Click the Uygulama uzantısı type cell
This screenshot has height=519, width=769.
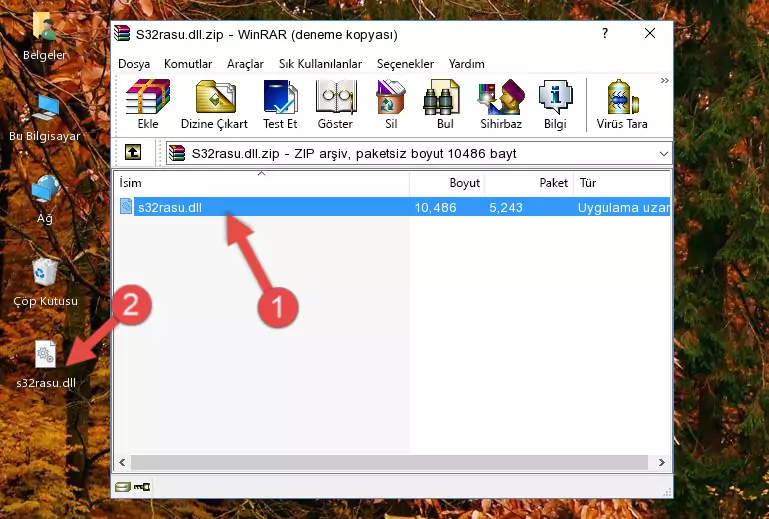click(623, 208)
